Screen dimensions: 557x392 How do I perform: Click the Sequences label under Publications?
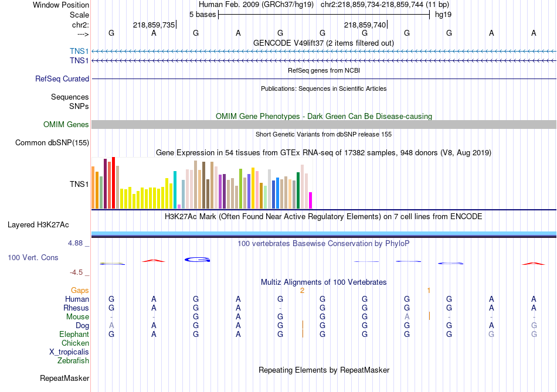(70, 97)
